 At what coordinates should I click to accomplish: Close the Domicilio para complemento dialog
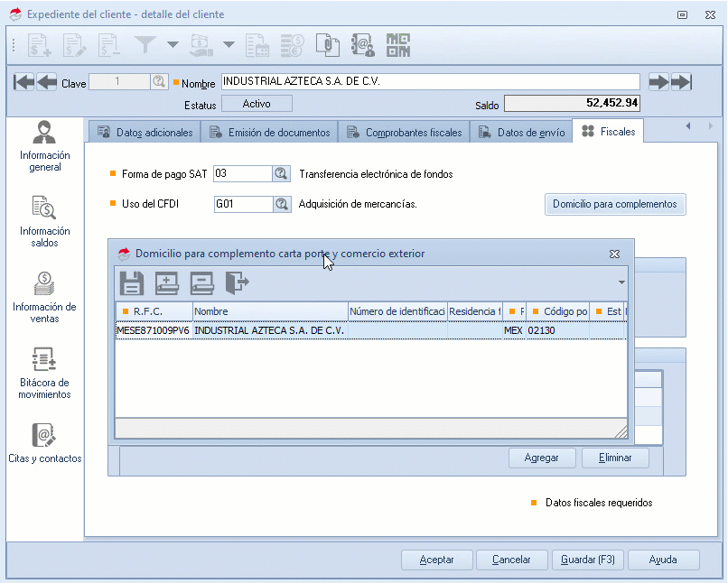[x=614, y=254]
